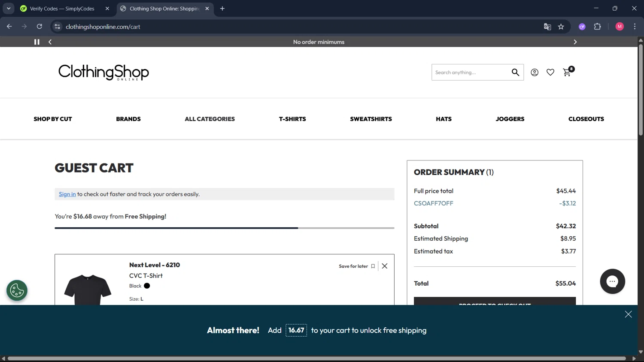Click the free shipping progress bar

[x=225, y=228]
